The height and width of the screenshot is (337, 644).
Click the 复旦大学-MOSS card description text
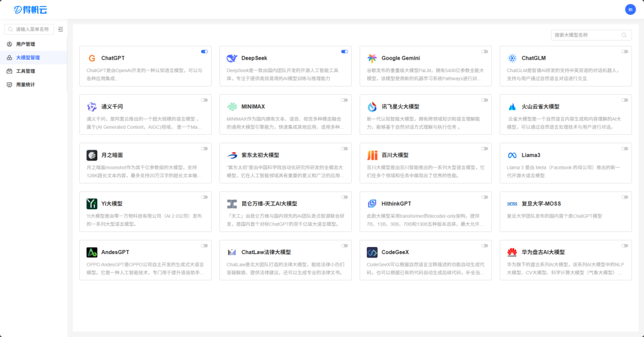554,216
